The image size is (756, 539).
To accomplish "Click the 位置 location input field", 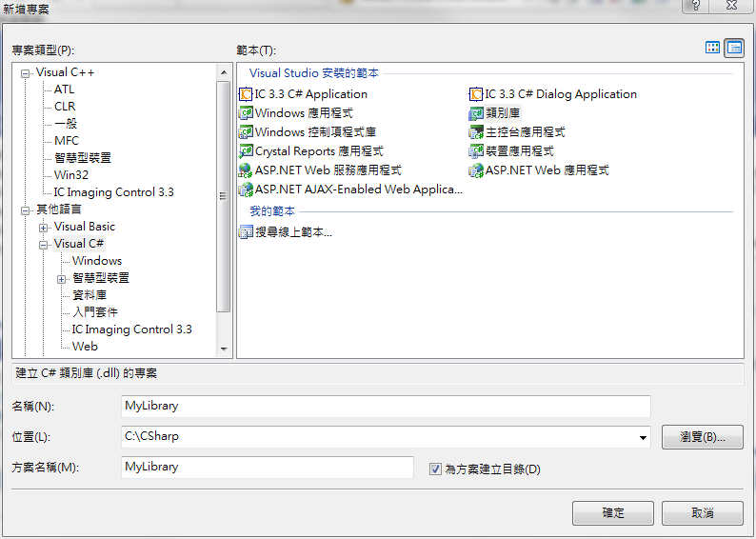I will pyautogui.click(x=386, y=437).
